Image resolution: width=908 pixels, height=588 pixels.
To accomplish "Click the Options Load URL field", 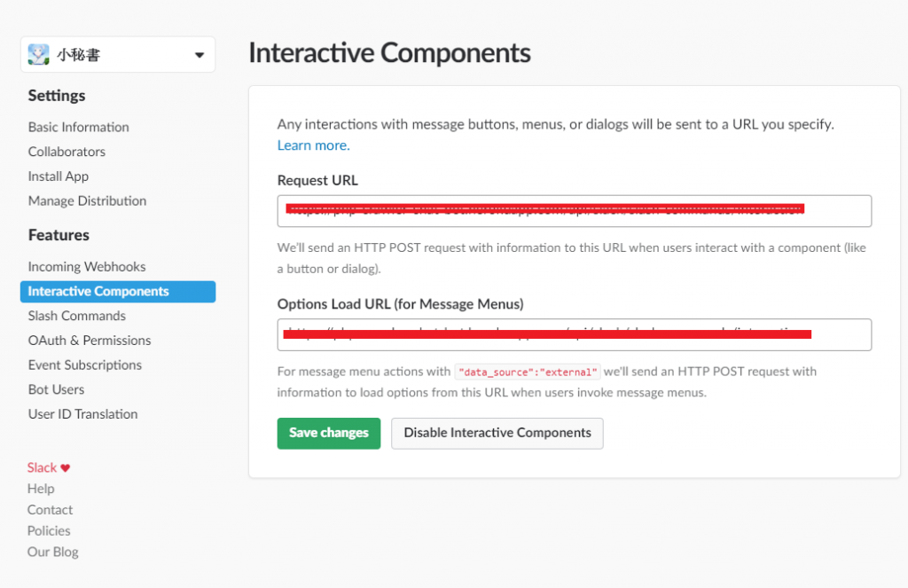I will (574, 334).
